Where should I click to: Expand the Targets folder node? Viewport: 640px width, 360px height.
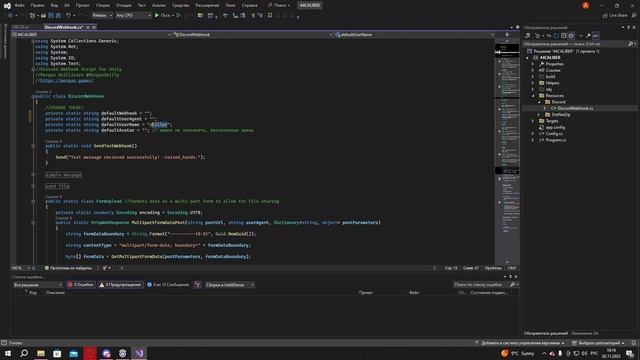[x=533, y=121]
